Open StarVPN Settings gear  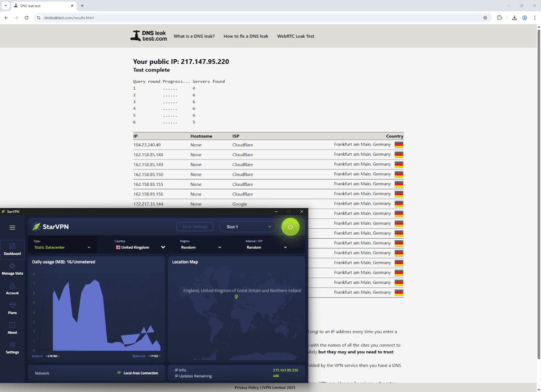13,348
